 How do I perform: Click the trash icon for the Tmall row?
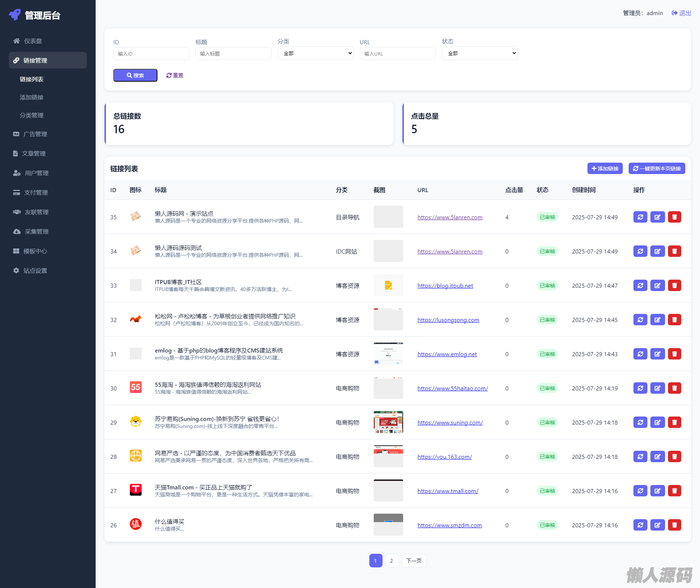674,491
